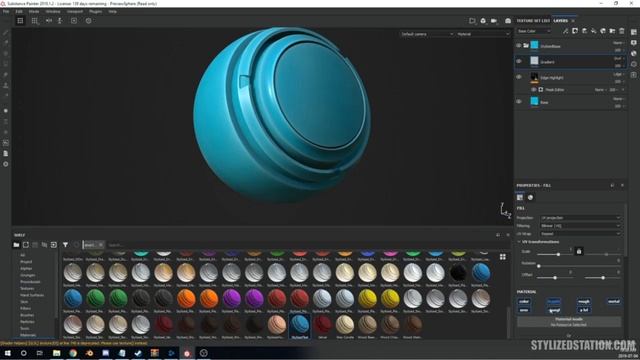Click the Scale slider handle
Viewport: 640px width, 360px height.
(x=558, y=254)
